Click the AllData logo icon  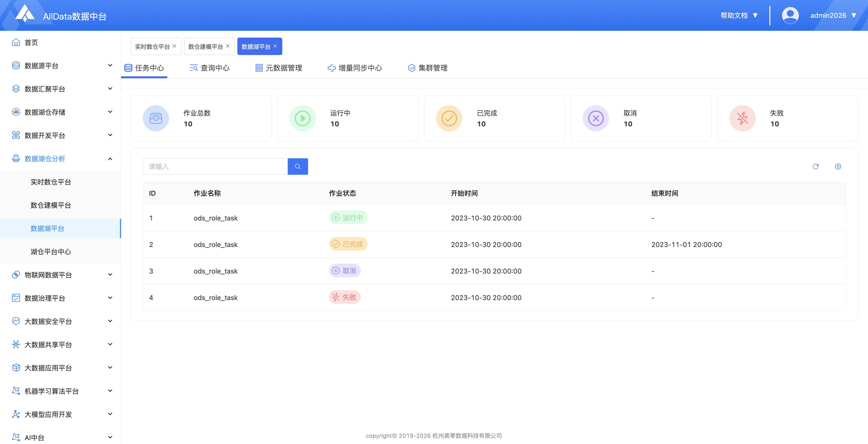pos(25,14)
